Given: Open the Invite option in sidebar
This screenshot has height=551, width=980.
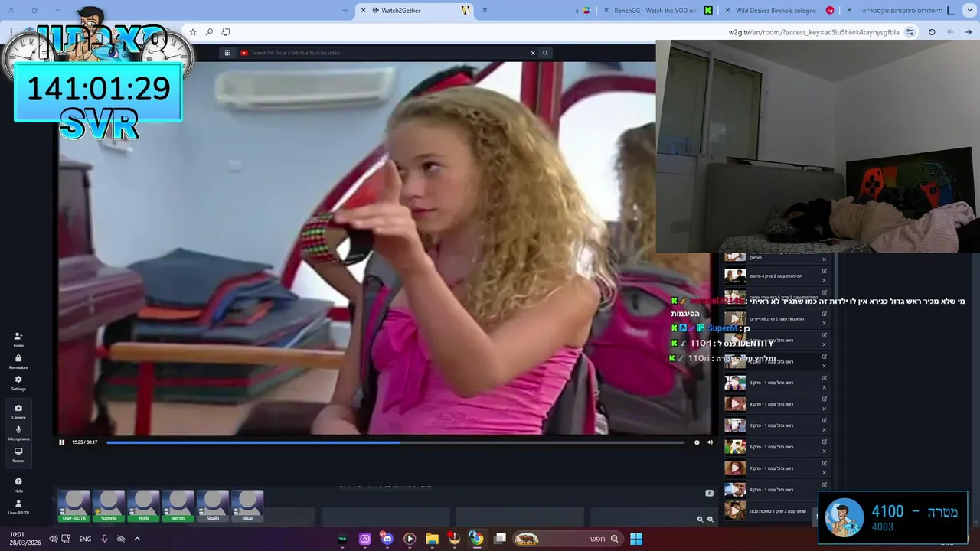Looking at the screenshot, I should (18, 339).
